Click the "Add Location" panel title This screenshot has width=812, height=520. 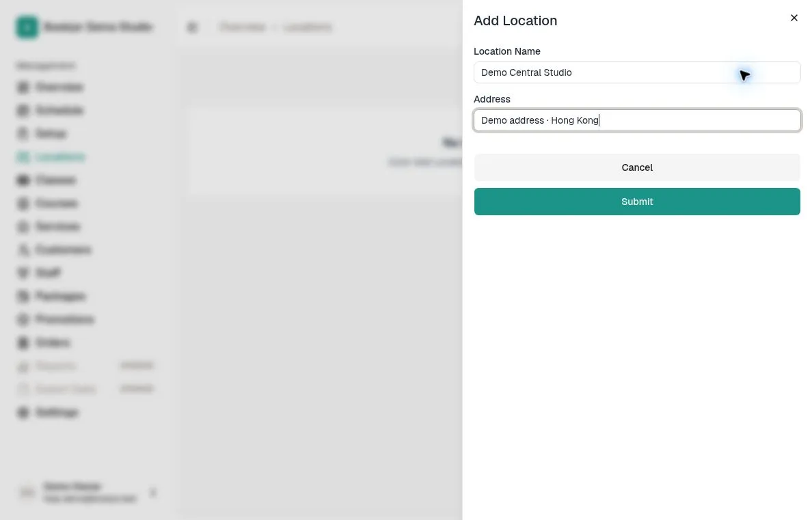tap(515, 20)
